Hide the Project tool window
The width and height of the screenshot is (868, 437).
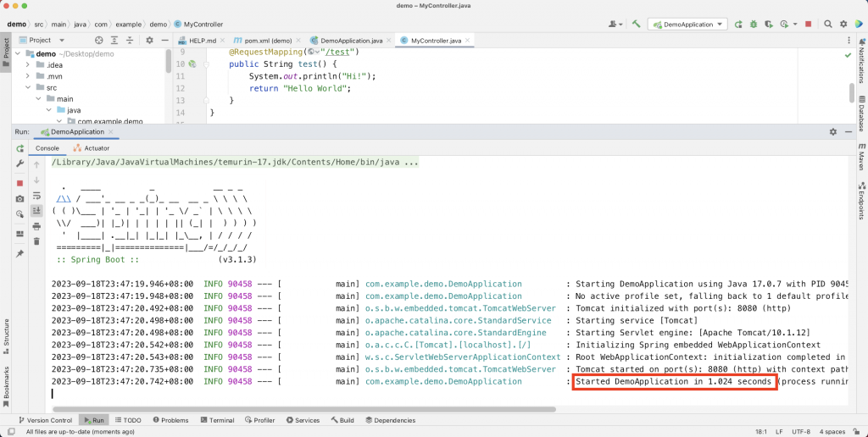tap(164, 40)
